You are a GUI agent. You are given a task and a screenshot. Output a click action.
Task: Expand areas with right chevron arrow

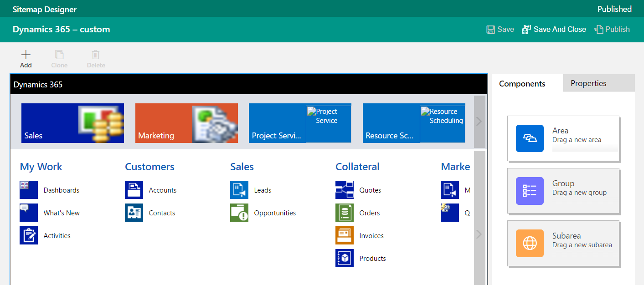(x=479, y=122)
